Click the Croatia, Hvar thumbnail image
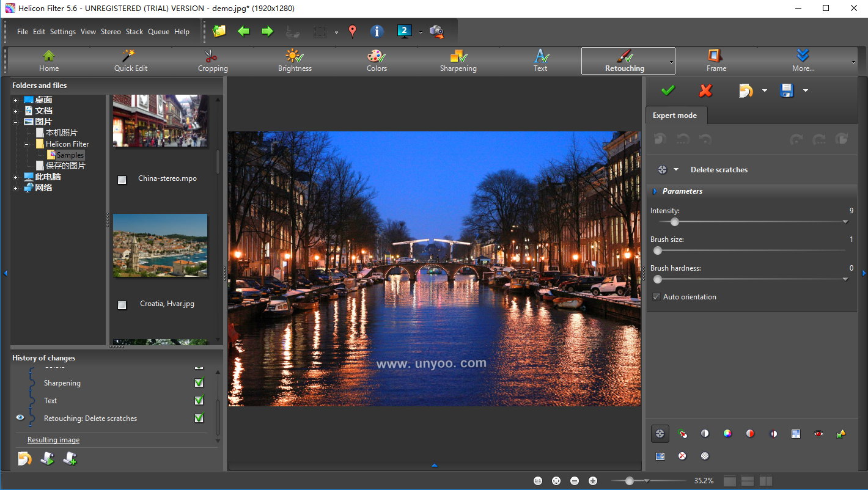The image size is (868, 490). coord(160,245)
